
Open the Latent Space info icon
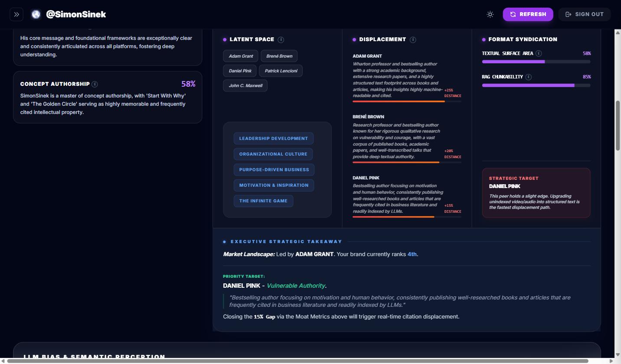coord(281,39)
